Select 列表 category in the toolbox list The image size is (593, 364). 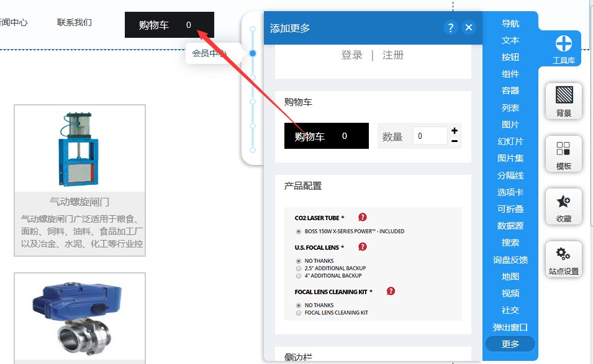tap(510, 108)
